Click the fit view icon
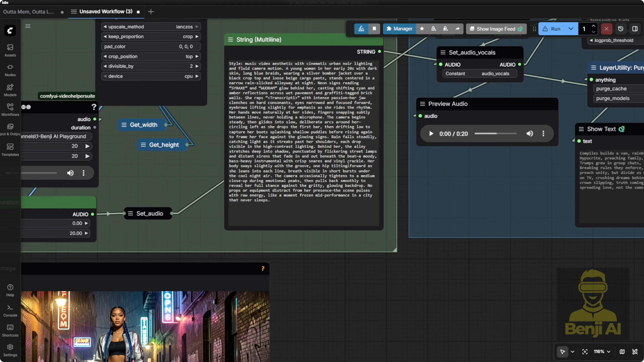644x362 pixels. [x=585, y=352]
